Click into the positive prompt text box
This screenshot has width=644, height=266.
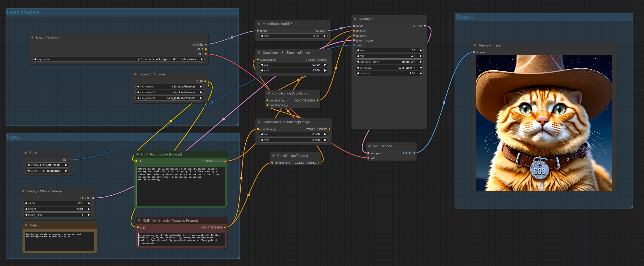181,186
